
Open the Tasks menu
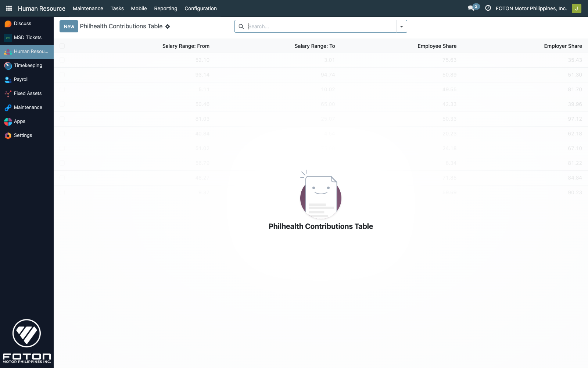(117, 8)
